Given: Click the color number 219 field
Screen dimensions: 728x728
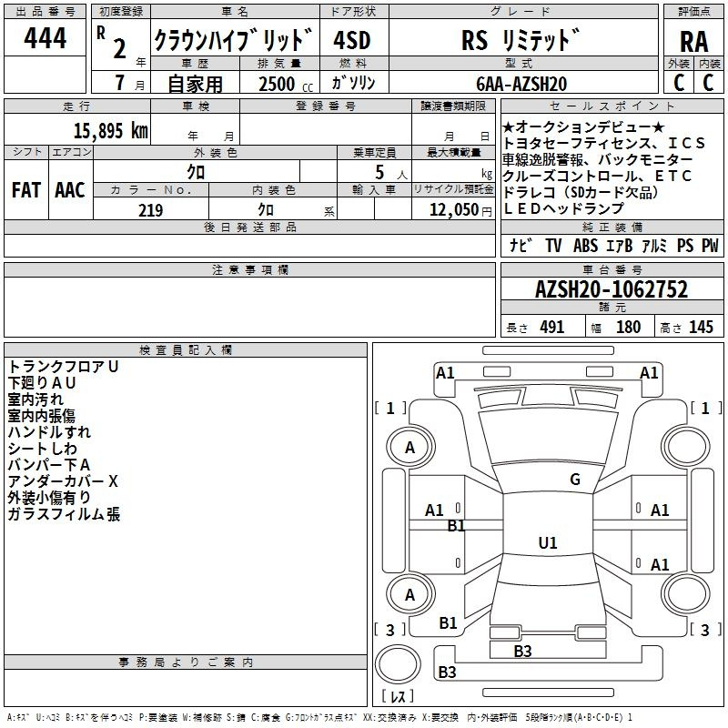Looking at the screenshot, I should coord(150,210).
